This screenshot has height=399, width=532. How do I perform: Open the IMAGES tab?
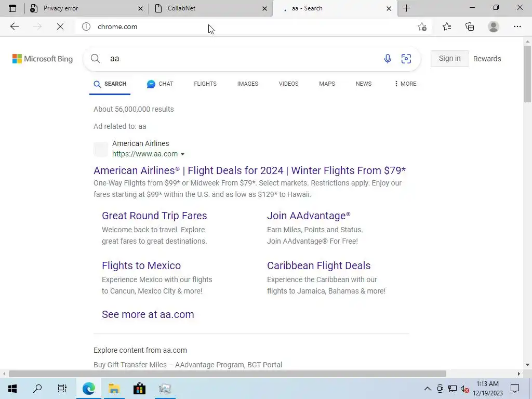tap(248, 84)
